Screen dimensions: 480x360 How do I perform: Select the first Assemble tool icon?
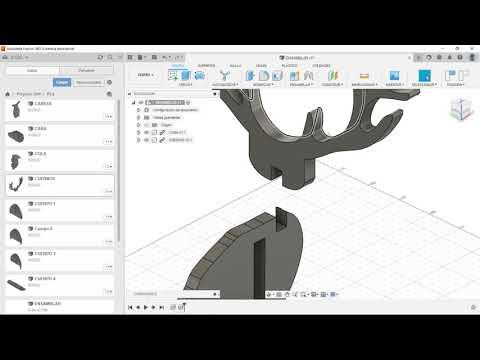pyautogui.click(x=294, y=75)
